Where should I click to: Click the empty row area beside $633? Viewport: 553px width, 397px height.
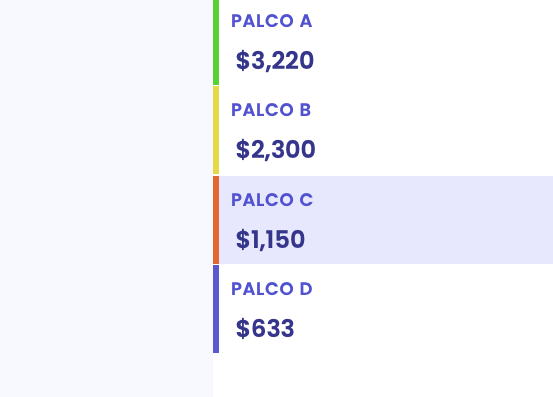(423, 328)
